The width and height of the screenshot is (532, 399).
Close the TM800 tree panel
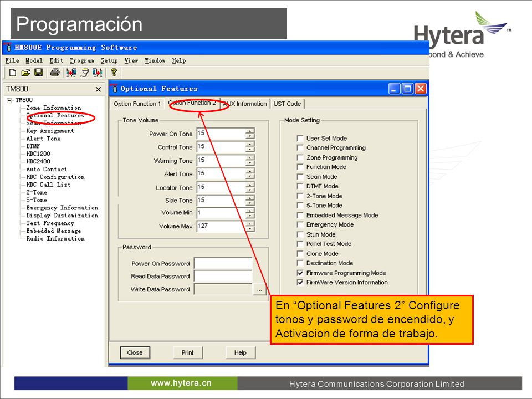(x=99, y=89)
